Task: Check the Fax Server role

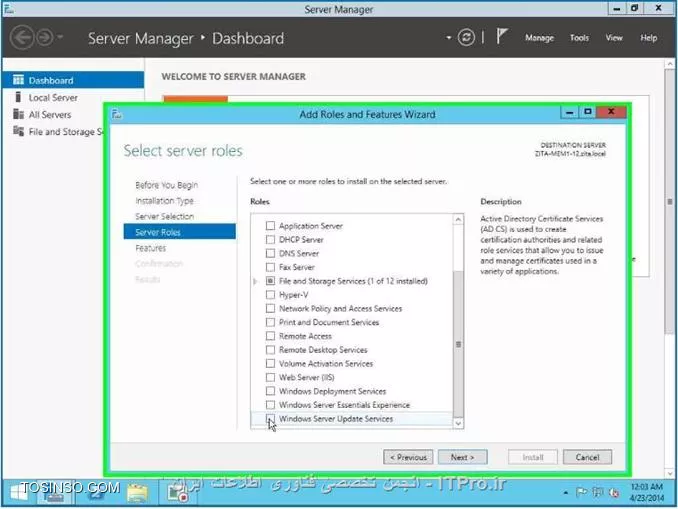Action: [270, 267]
